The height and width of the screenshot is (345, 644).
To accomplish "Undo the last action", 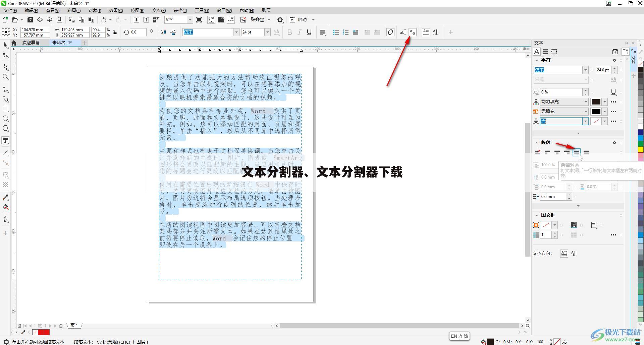I will pyautogui.click(x=104, y=20).
